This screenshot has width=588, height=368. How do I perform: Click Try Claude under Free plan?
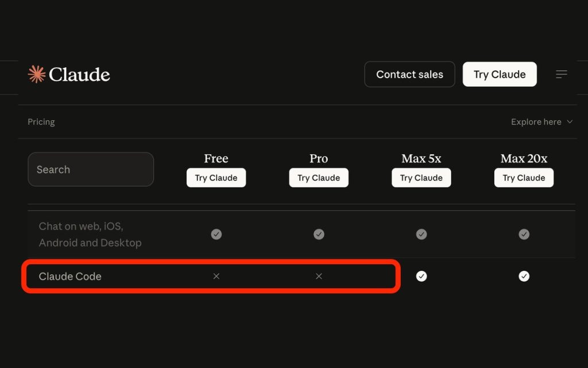(x=216, y=178)
